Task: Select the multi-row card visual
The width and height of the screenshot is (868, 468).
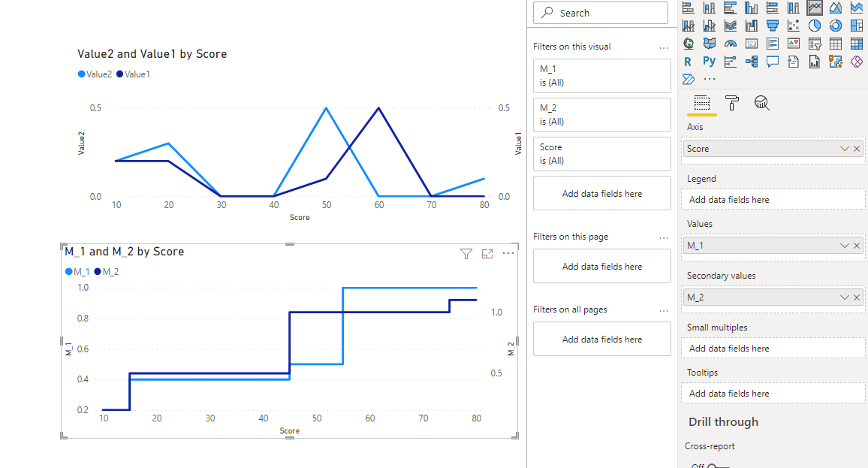Action: click(x=772, y=44)
